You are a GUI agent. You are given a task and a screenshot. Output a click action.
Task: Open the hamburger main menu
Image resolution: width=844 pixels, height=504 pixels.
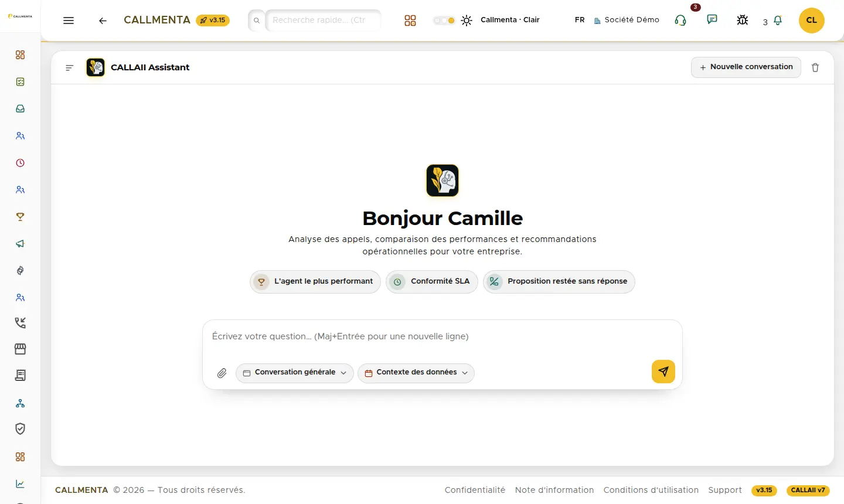69,21
